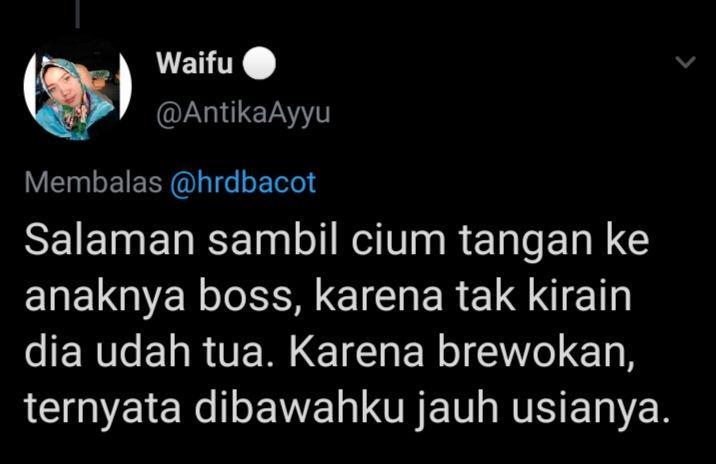Click tweet line starting "ternyata dibawahku"
The width and height of the screenshot is (716, 464).
click(x=347, y=408)
